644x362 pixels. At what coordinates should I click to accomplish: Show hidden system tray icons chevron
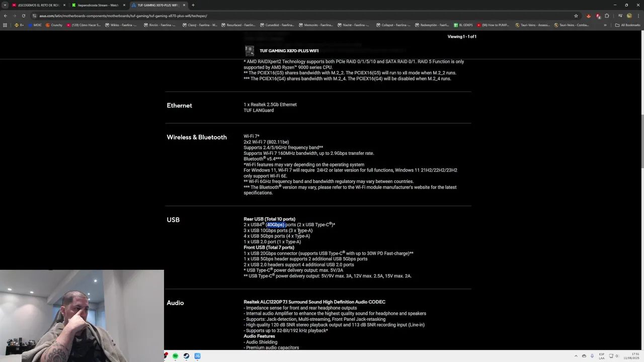pyautogui.click(x=576, y=356)
